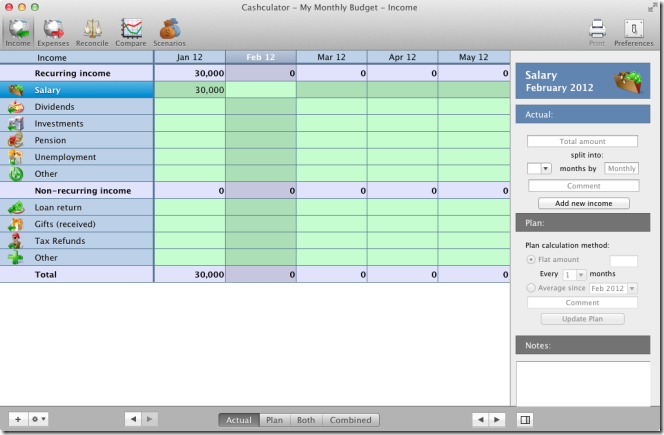664x435 pixels.
Task: Open Preferences from the toolbar
Action: (x=634, y=33)
